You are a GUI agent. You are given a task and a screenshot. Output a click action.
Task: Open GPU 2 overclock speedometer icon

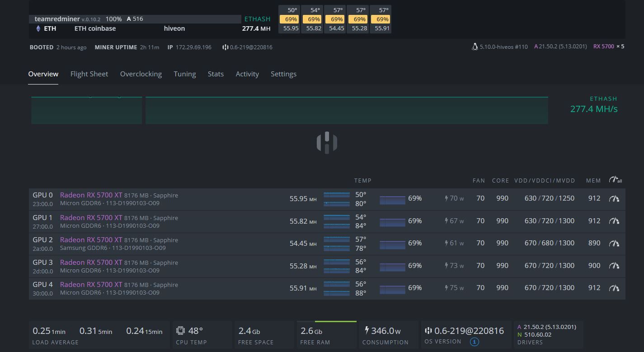pyautogui.click(x=614, y=243)
